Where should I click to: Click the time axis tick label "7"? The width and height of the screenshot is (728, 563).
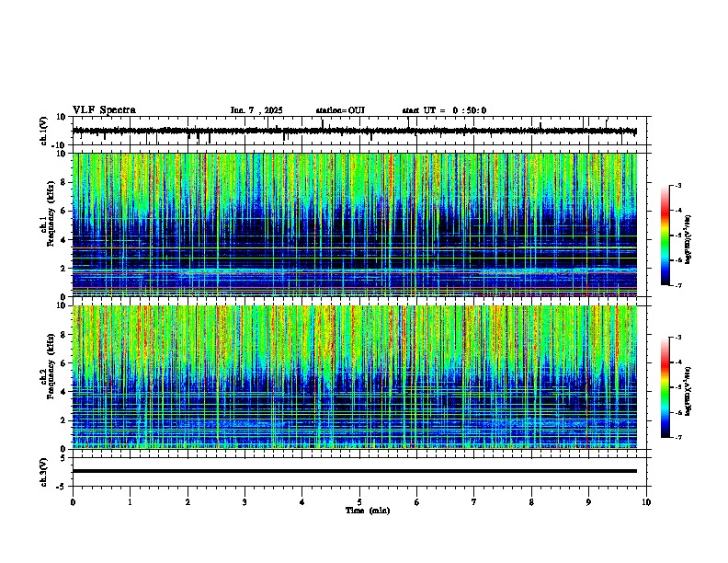coord(474,502)
